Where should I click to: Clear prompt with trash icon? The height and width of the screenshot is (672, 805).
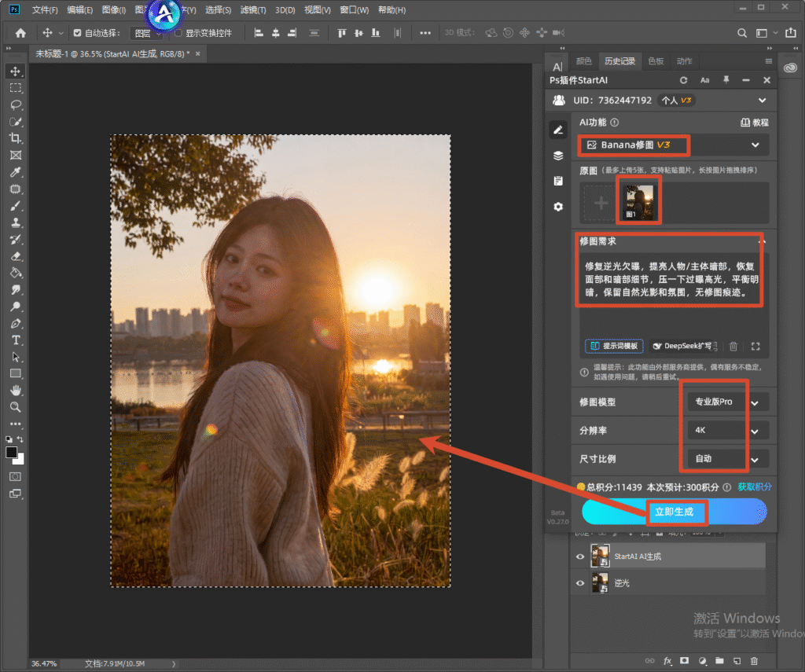coord(733,347)
